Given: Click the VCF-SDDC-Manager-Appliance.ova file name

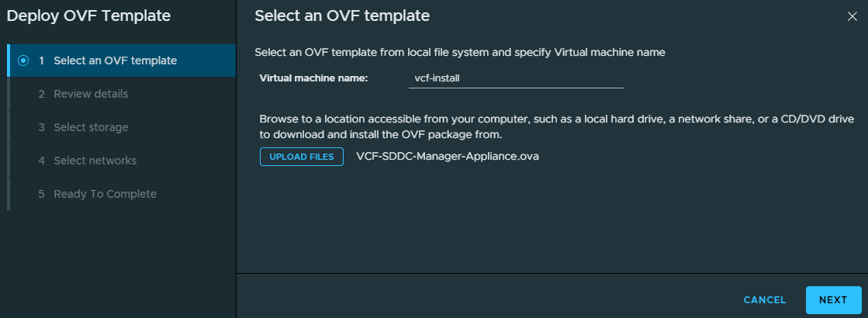Looking at the screenshot, I should (x=448, y=157).
